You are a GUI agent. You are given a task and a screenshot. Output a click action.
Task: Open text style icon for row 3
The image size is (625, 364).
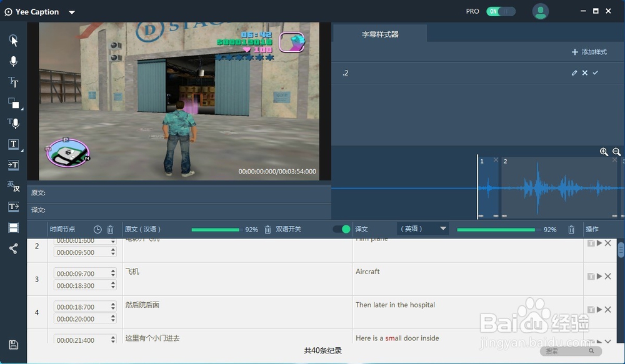click(x=591, y=276)
